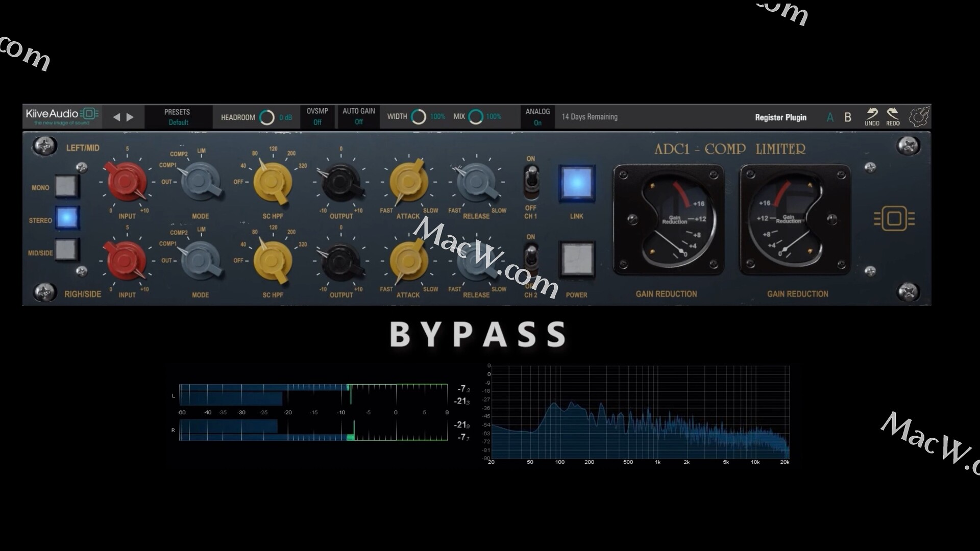980x551 pixels.
Task: Toggle Analog On setting
Action: [537, 117]
